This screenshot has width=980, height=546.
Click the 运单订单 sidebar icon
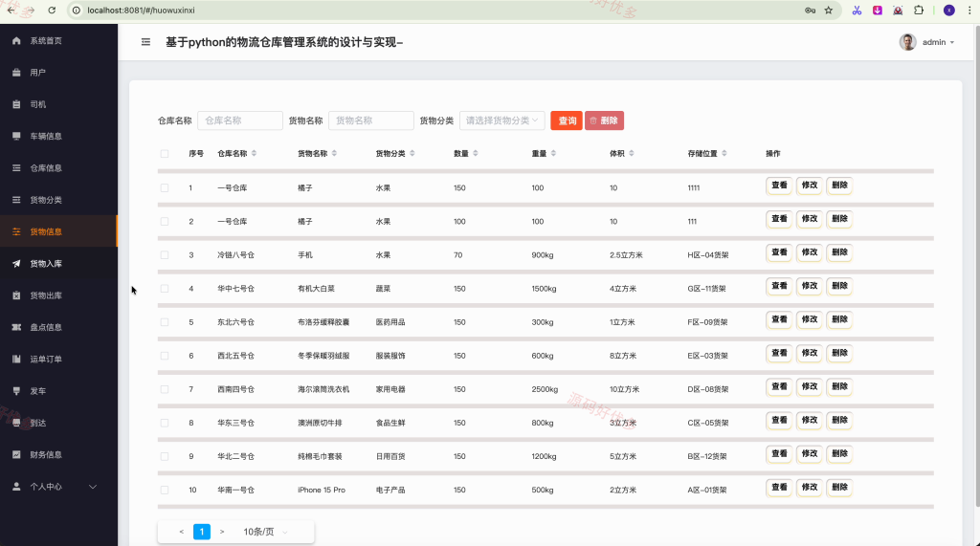click(16, 360)
